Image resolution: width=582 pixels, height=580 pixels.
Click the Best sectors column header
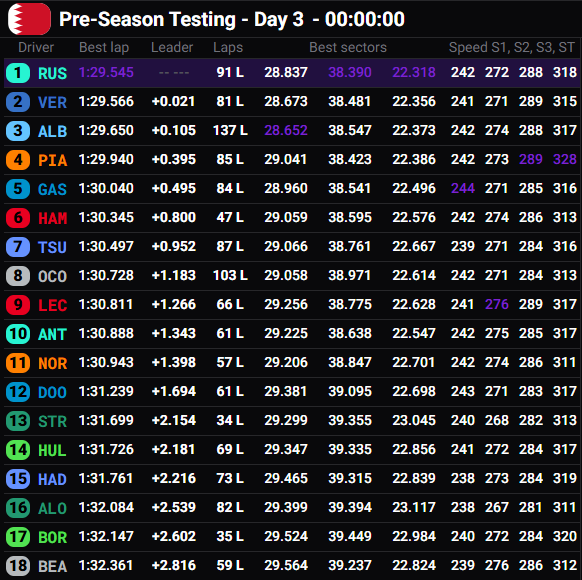coord(348,47)
